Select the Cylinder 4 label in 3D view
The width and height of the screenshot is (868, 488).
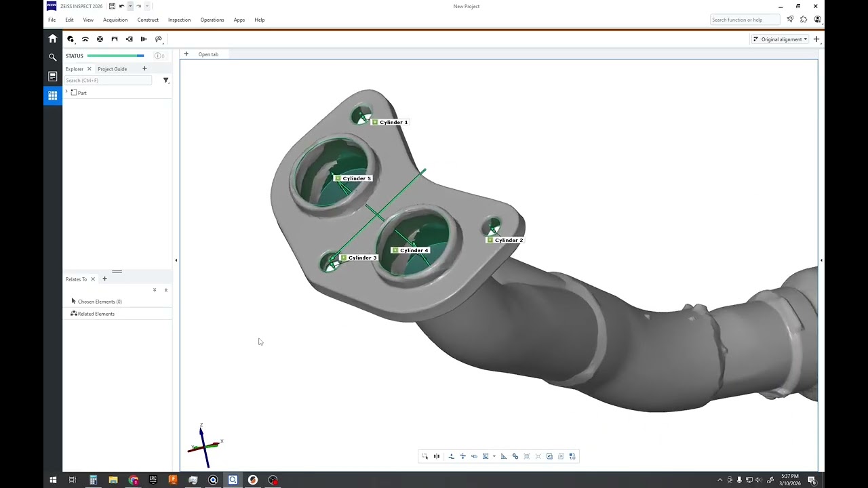(410, 250)
